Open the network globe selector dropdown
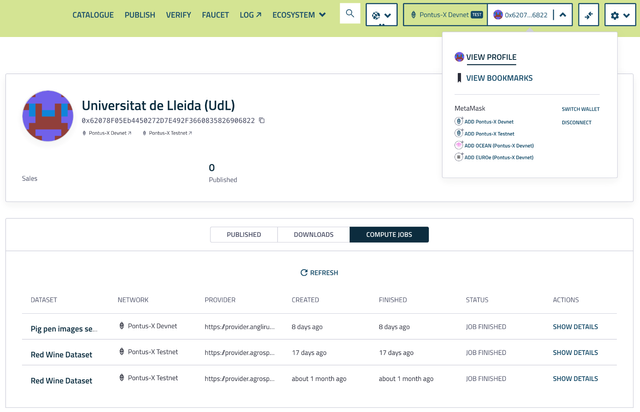 point(380,15)
